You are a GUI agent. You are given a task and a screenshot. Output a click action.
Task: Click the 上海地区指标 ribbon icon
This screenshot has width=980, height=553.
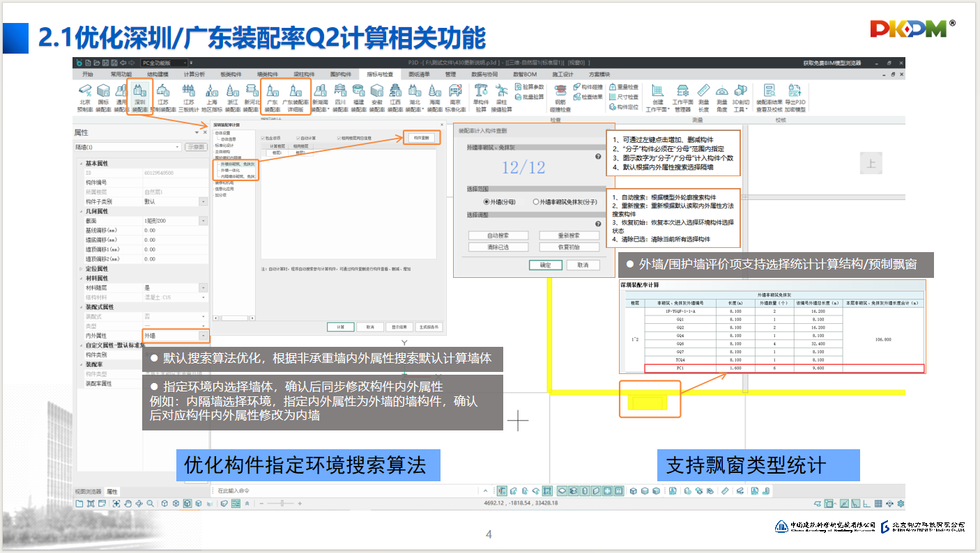coord(212,96)
